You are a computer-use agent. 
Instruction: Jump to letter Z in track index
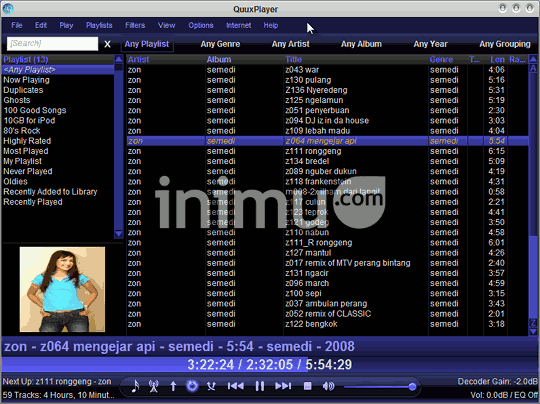[533, 323]
